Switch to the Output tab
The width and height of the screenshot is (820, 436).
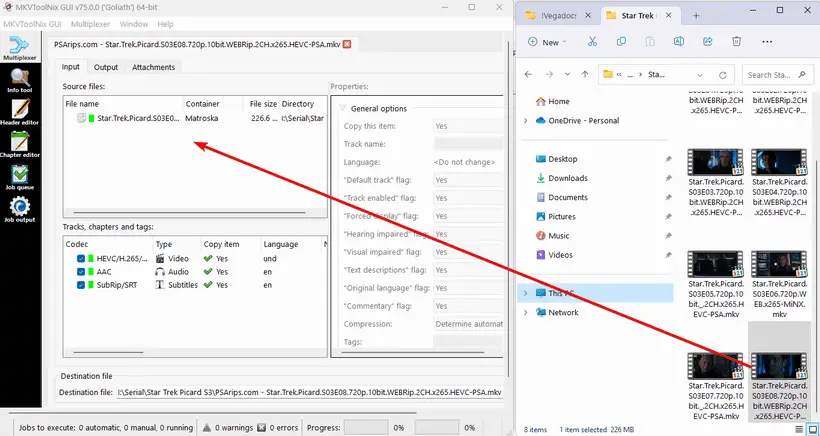point(106,67)
